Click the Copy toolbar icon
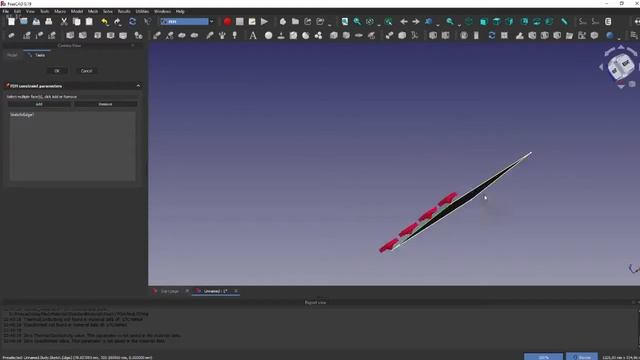The image size is (640, 360). point(76,22)
